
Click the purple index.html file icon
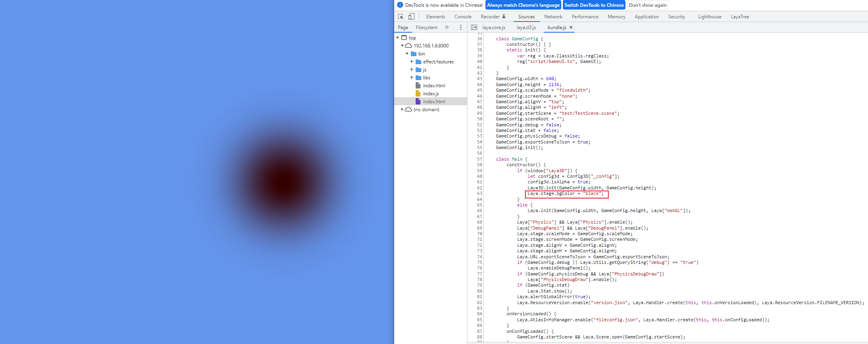[x=418, y=101]
